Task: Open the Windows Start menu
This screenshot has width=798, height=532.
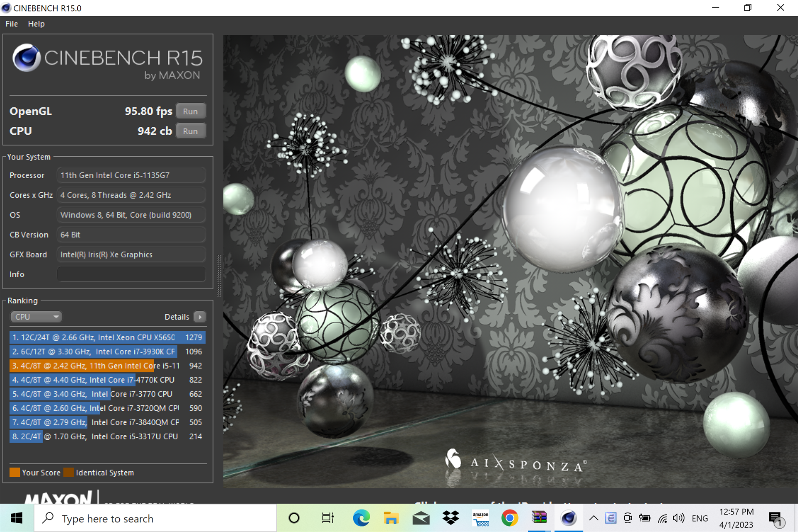Action: [17, 518]
